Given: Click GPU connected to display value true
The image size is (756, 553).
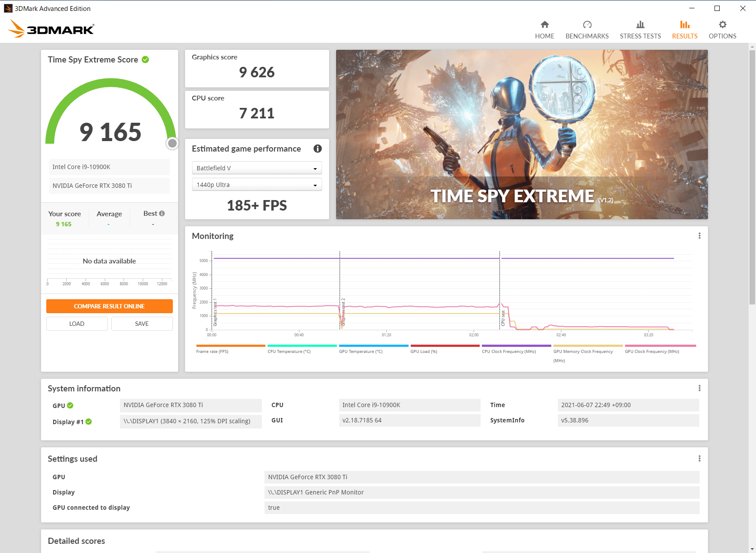Looking at the screenshot, I should tap(482, 508).
